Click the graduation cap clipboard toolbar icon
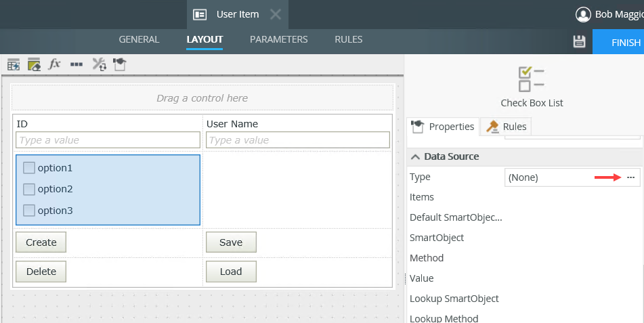The width and height of the screenshot is (644, 323). [119, 64]
